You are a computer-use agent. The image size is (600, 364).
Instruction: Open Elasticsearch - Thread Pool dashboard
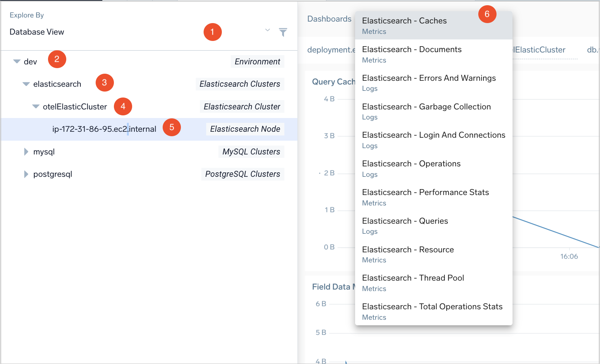point(413,282)
